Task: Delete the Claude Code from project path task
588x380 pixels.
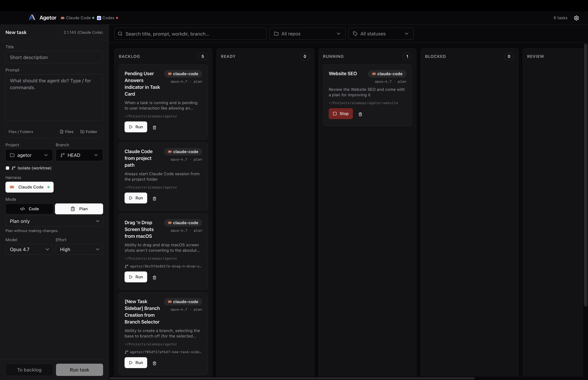Action: [x=154, y=198]
